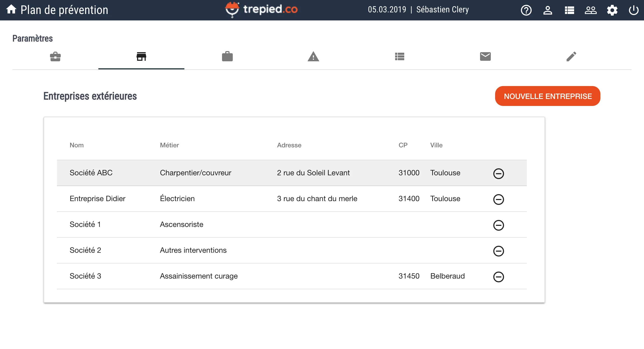Remove Société 1 with its minus icon
Viewport: 644px width, 349px height.
tap(498, 225)
